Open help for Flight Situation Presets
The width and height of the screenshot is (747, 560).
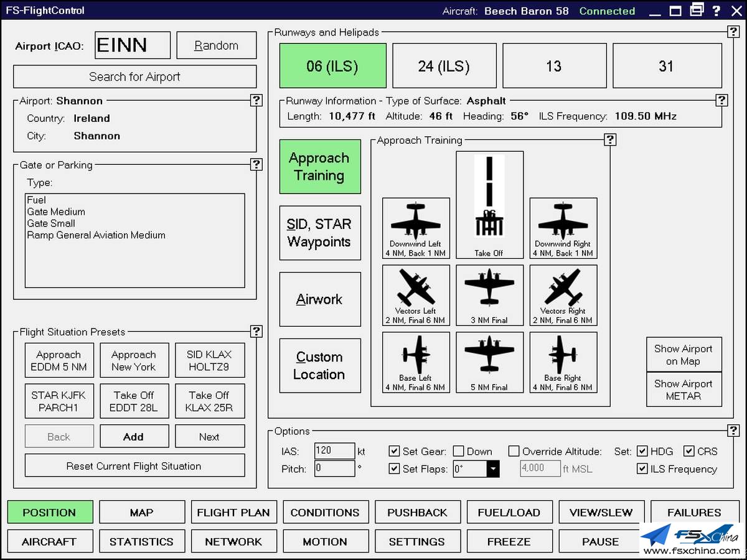[x=256, y=331]
